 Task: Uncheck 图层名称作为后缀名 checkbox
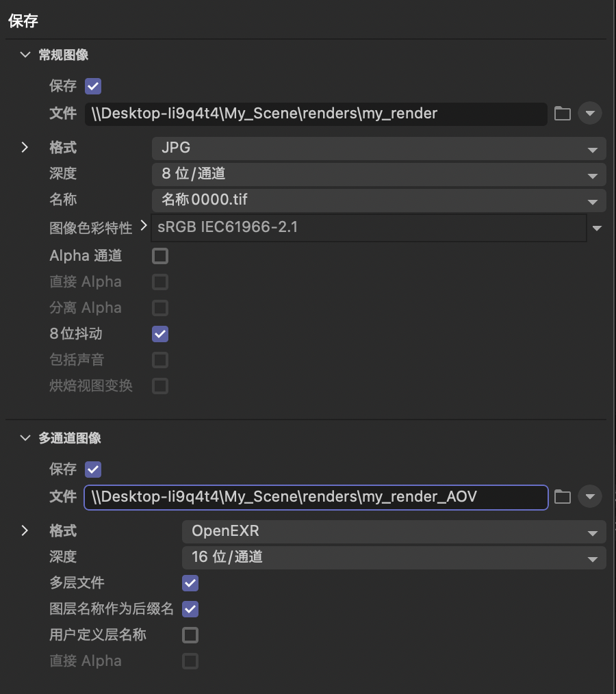(x=190, y=609)
